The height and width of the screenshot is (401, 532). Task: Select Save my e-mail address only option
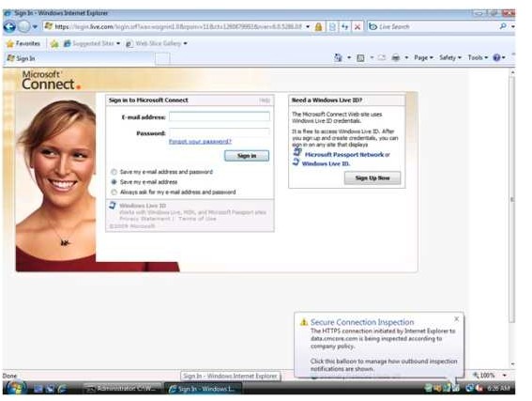(114, 182)
